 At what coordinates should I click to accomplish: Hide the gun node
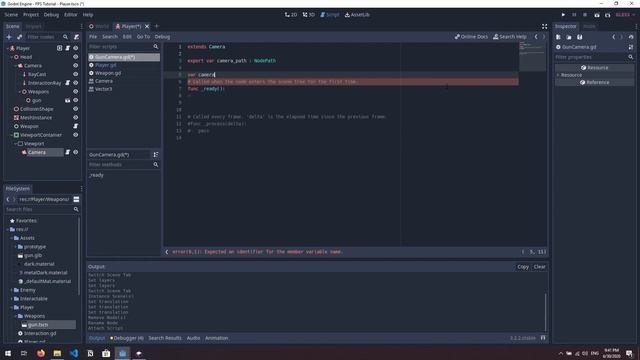(76, 100)
